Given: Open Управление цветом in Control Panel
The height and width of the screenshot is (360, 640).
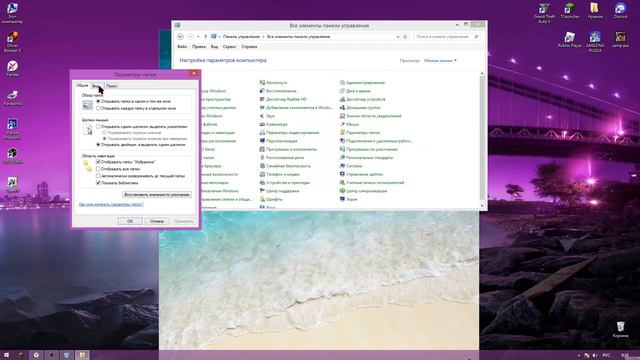Looking at the screenshot, I should [x=361, y=174].
